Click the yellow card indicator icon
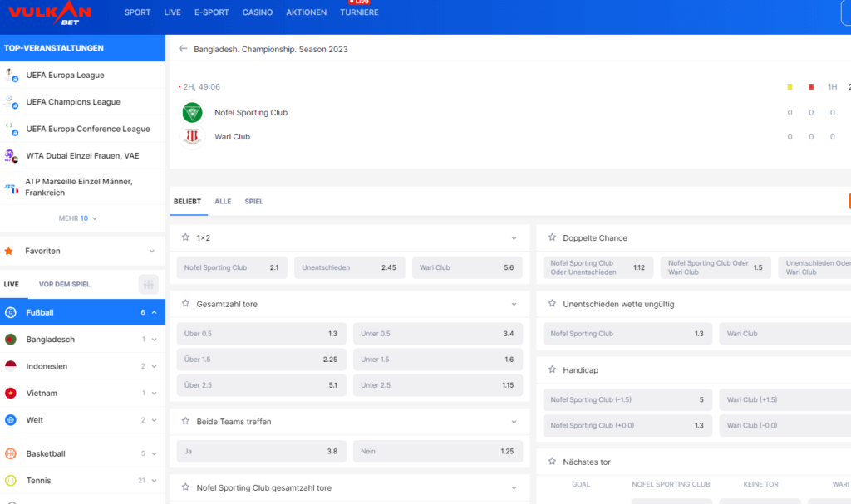This screenshot has height=504, width=851. pyautogui.click(x=790, y=87)
